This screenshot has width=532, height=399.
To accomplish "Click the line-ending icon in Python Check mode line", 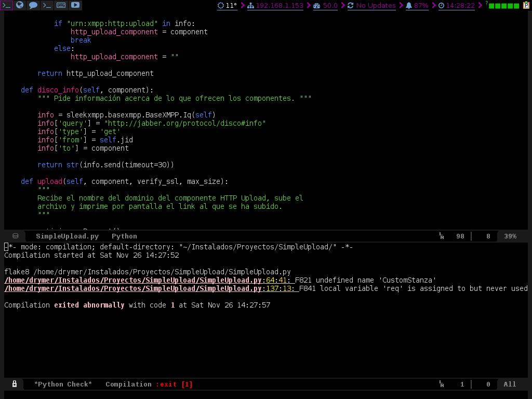I will point(442,384).
